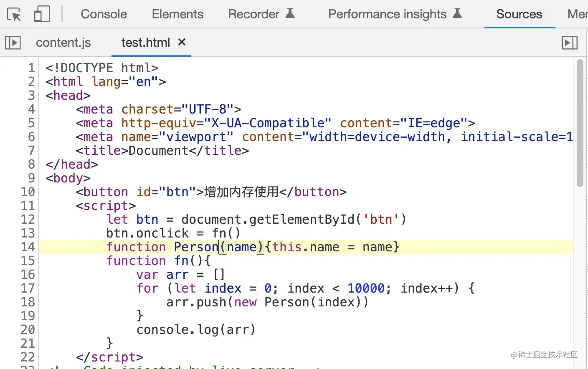The height and width of the screenshot is (369, 588).
Task: Select the test.html file tab
Action: (x=145, y=43)
